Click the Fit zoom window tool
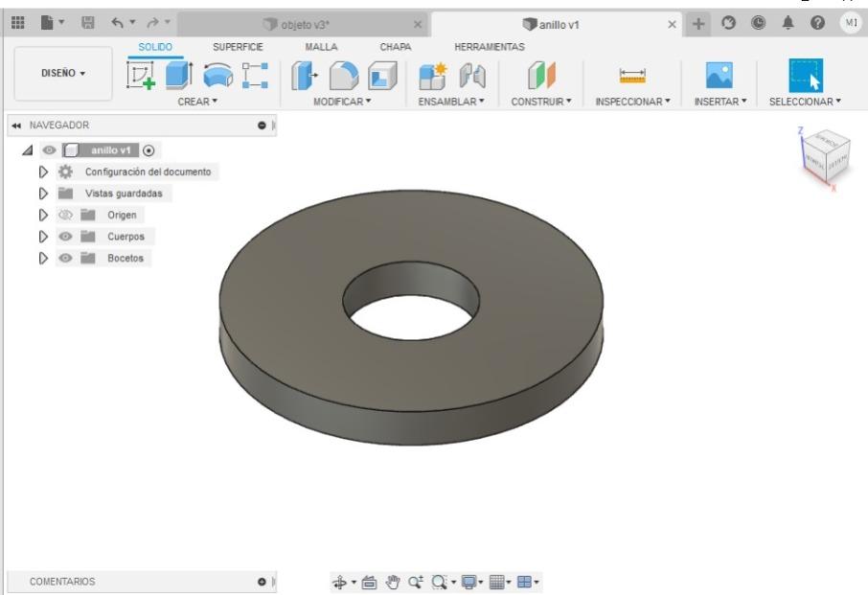 [440, 583]
